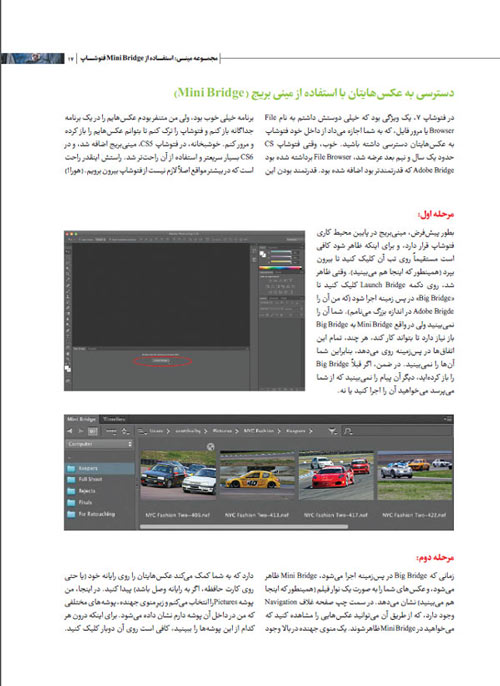This screenshot has width=500, height=686.
Task: Click the horizontal scrollbar under the thumbnails
Action: (x=244, y=527)
